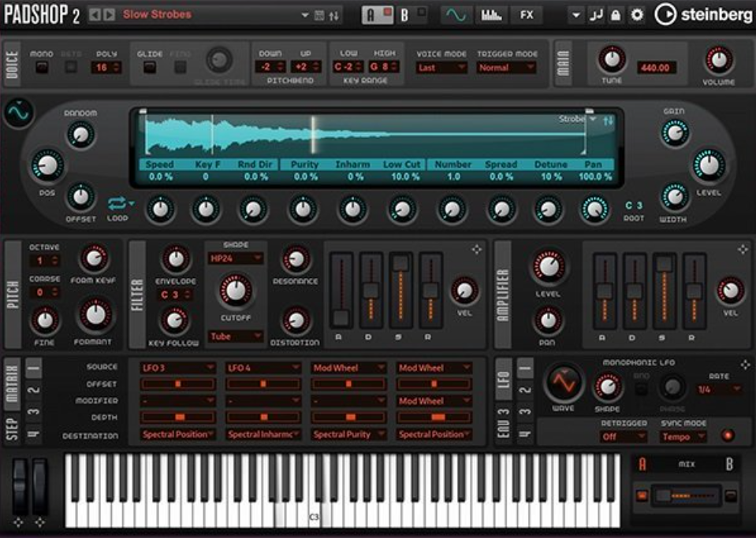Open the LFO 4 source dropdown
The image size is (756, 538).
coord(263,368)
